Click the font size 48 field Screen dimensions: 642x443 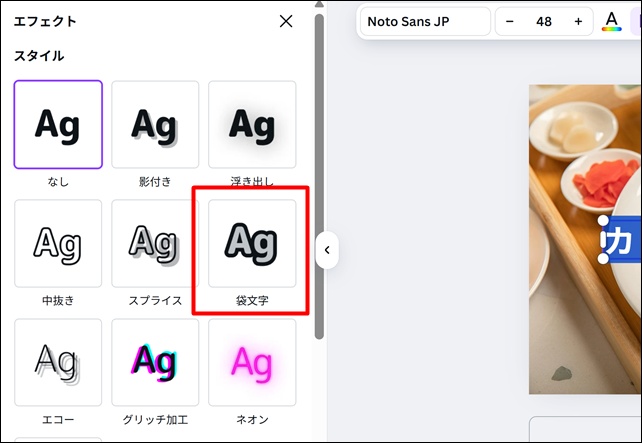pos(544,21)
